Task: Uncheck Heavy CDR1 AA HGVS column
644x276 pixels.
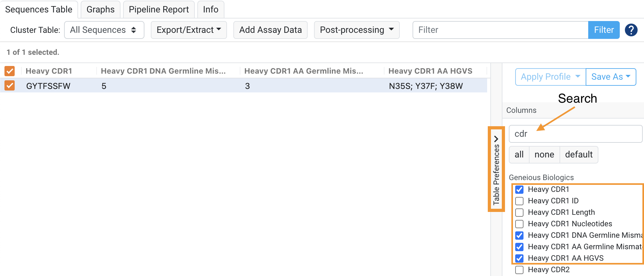Action: (x=519, y=258)
